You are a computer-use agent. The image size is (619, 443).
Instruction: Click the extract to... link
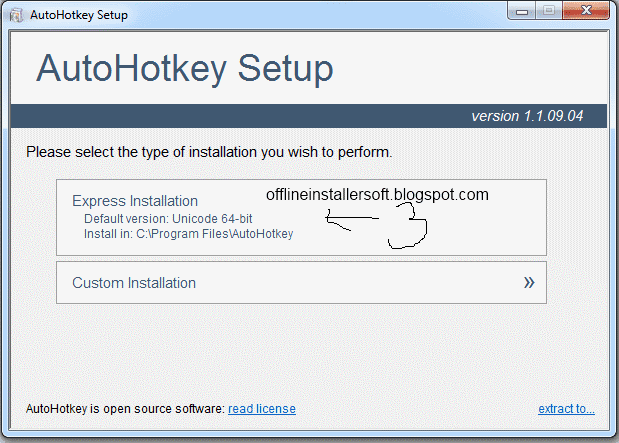(x=566, y=409)
